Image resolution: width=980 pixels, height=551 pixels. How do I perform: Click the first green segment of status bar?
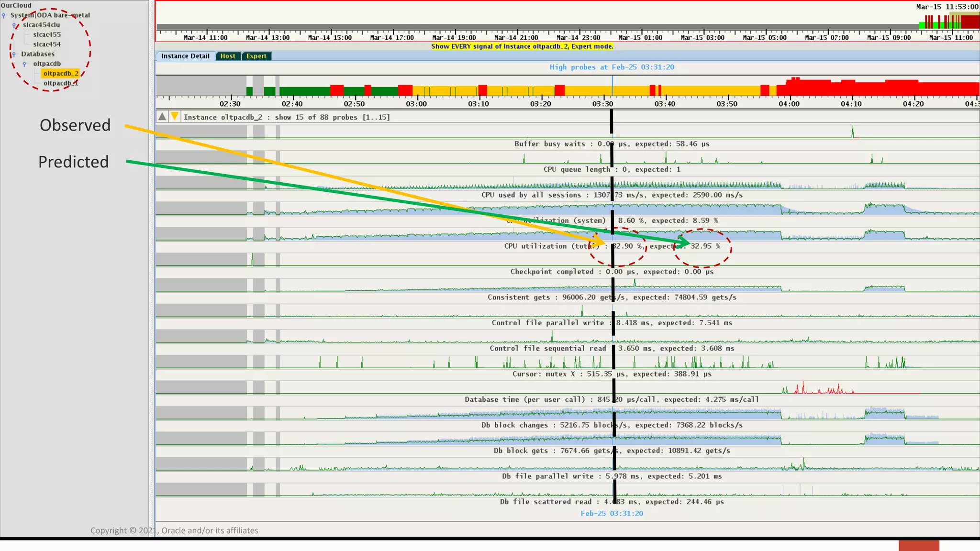(249, 91)
